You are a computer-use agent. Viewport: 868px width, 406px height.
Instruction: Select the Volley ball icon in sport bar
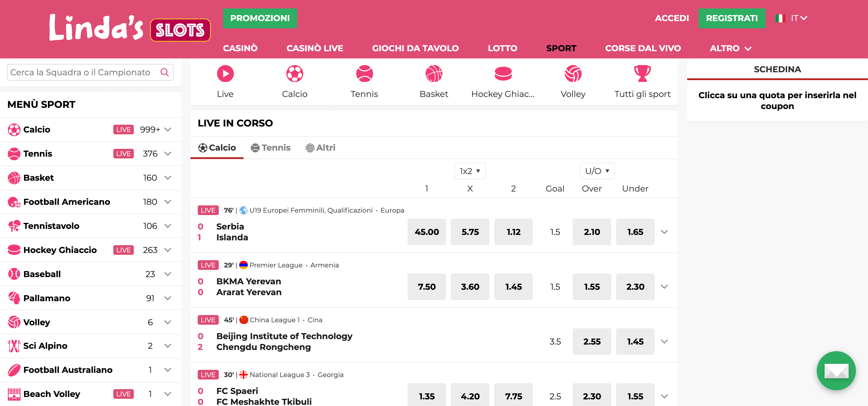pos(573,74)
